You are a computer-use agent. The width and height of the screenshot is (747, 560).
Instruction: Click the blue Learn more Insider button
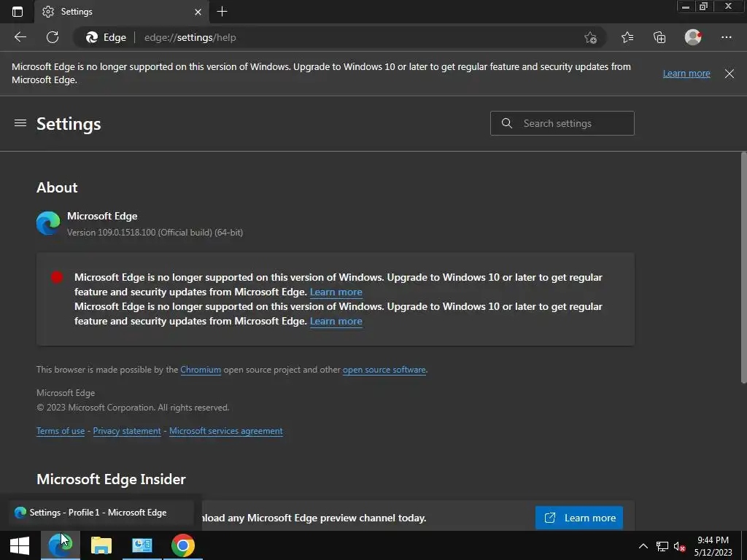pyautogui.click(x=578, y=518)
